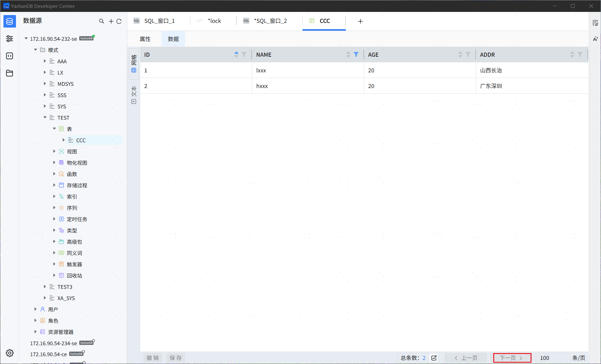Click the filter icon on NAME column
The width and height of the screenshot is (601, 364).
(x=356, y=55)
